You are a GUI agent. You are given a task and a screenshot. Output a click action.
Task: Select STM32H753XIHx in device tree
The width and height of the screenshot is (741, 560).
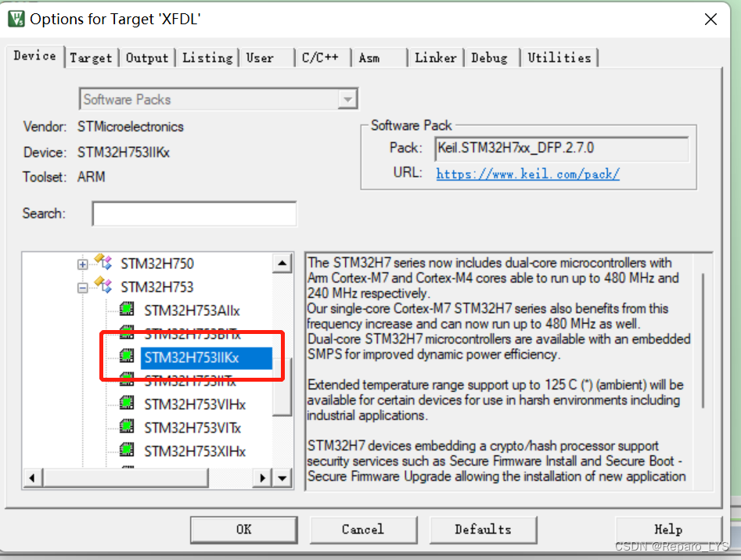[x=195, y=451]
